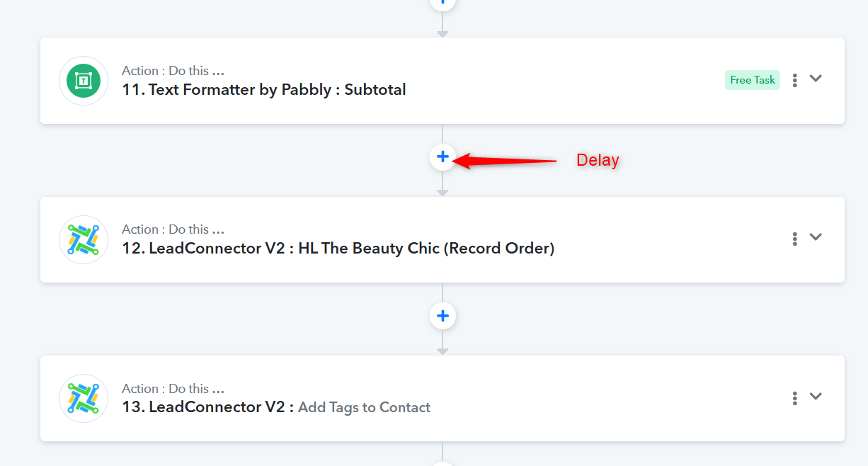This screenshot has height=466, width=868.
Task: Expand the Text Formatter Subtotal step
Action: [816, 79]
